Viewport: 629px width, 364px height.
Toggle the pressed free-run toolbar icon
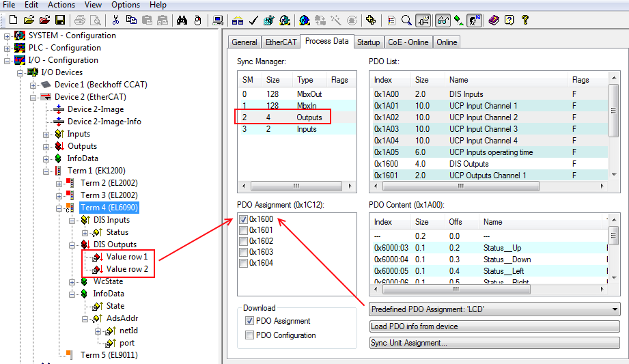pos(423,20)
